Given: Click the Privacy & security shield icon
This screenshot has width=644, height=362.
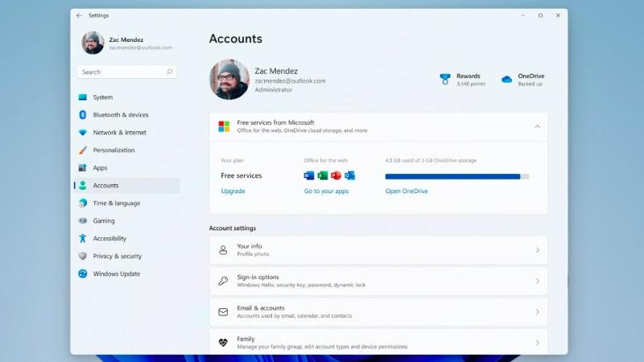Looking at the screenshot, I should coord(83,256).
